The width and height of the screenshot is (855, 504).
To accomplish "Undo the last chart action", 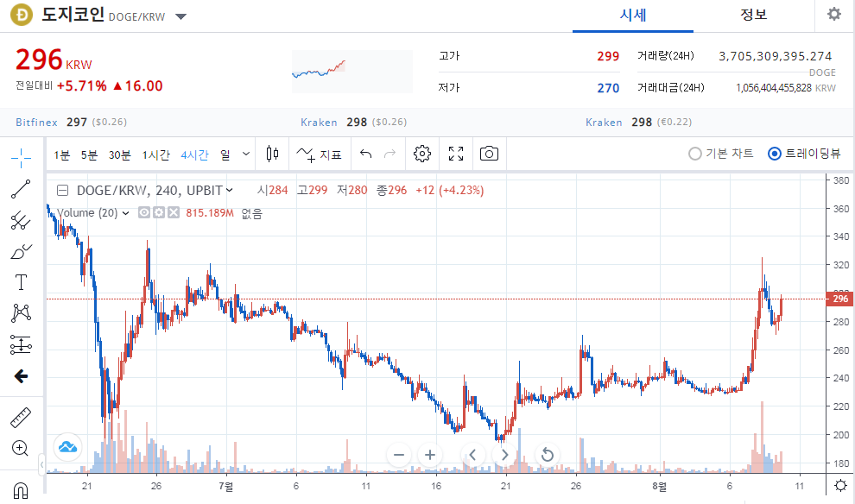I will point(366,154).
